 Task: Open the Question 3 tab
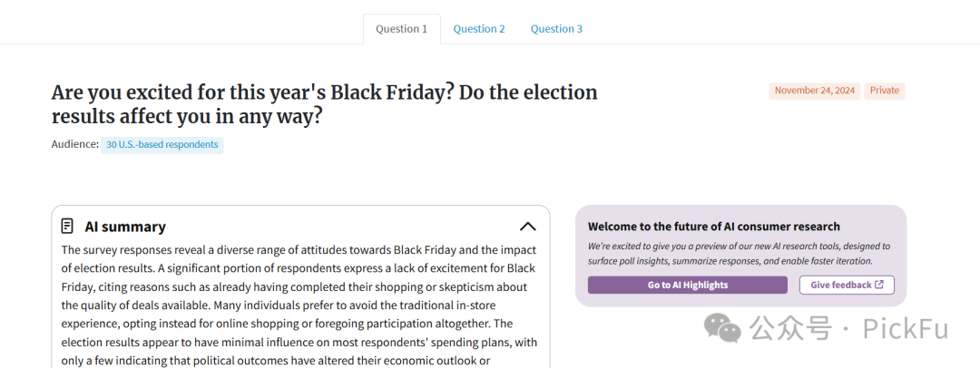(x=556, y=29)
